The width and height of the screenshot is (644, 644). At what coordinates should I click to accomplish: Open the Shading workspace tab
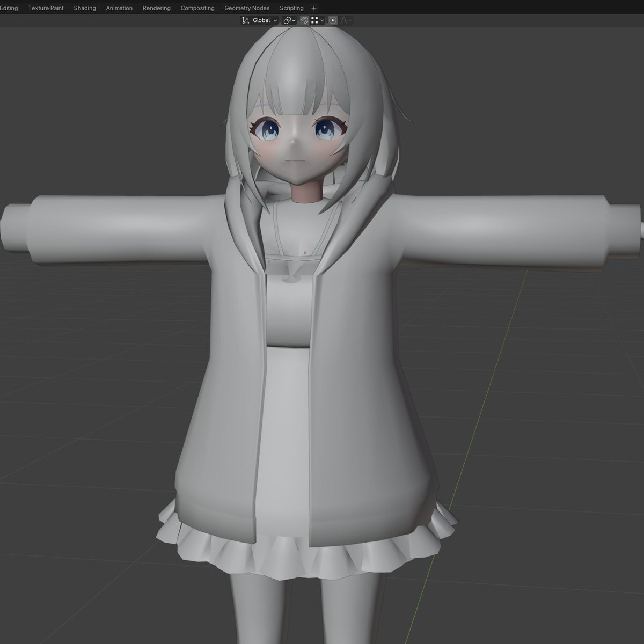[x=85, y=8]
